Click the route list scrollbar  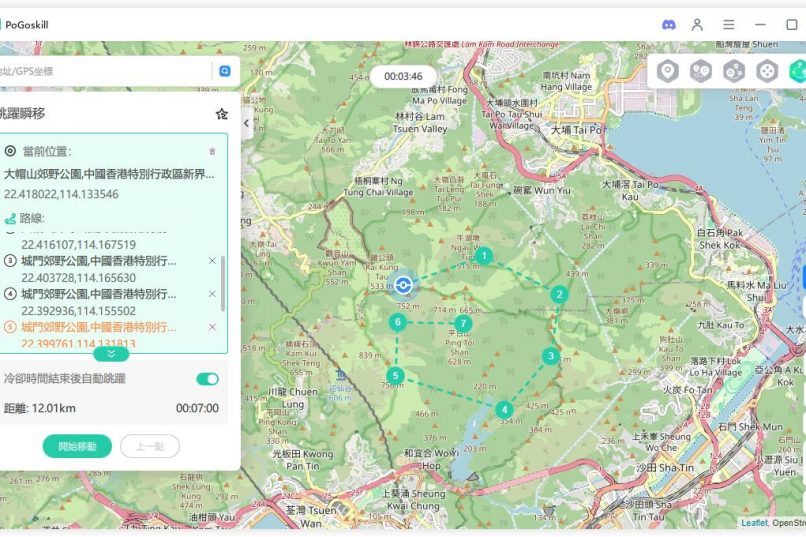(223, 282)
